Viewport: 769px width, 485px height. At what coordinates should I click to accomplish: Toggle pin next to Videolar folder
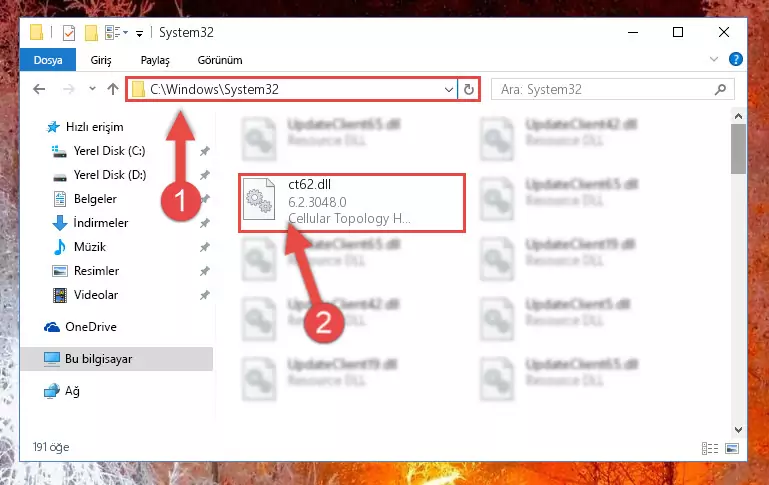[x=205, y=295]
